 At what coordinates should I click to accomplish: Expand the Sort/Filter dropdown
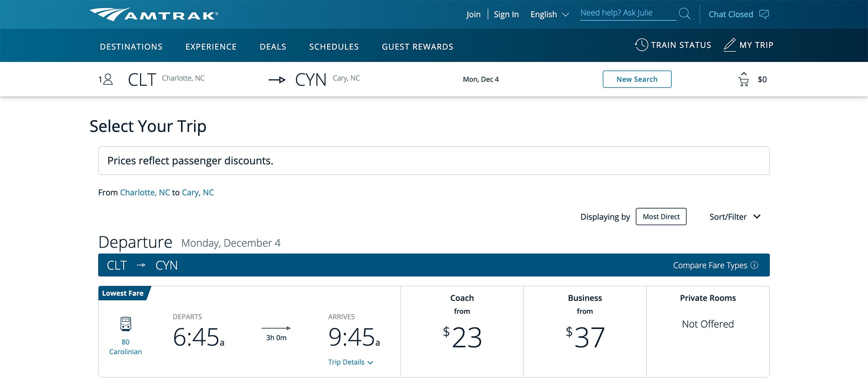click(735, 217)
